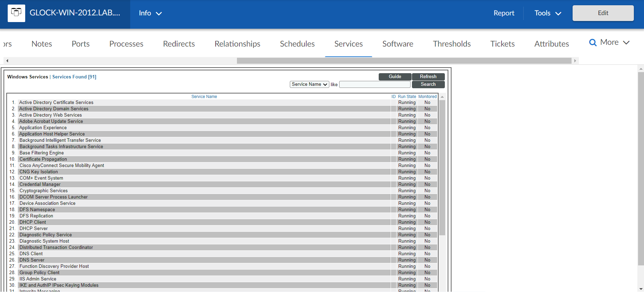Image resolution: width=644 pixels, height=292 pixels.
Task: Click the horizontal tab scrollbar thumb
Action: pyautogui.click(x=404, y=61)
